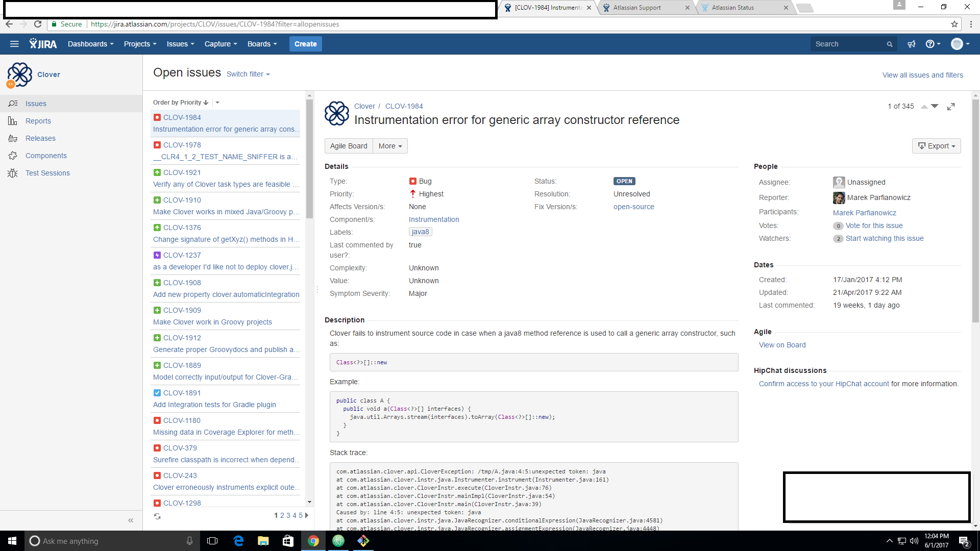Screen dimensions: 980x551
Task: Expand issue to full screen view
Action: [x=951, y=106]
